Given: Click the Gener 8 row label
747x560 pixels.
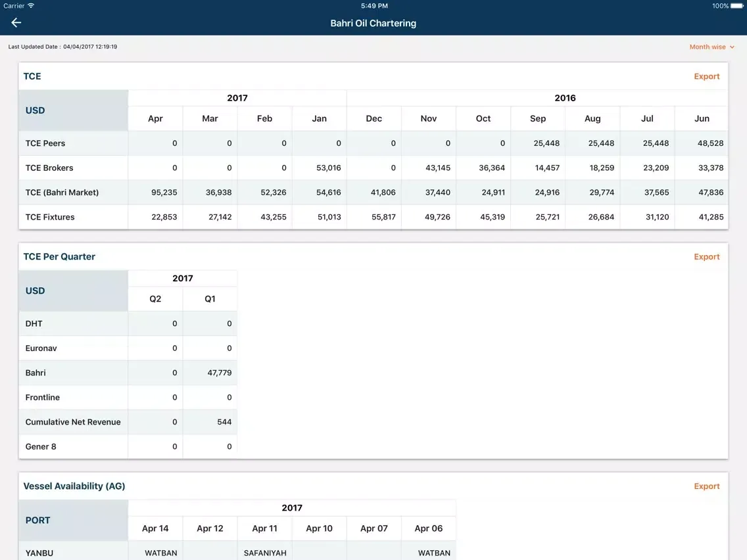Looking at the screenshot, I should click(41, 447).
